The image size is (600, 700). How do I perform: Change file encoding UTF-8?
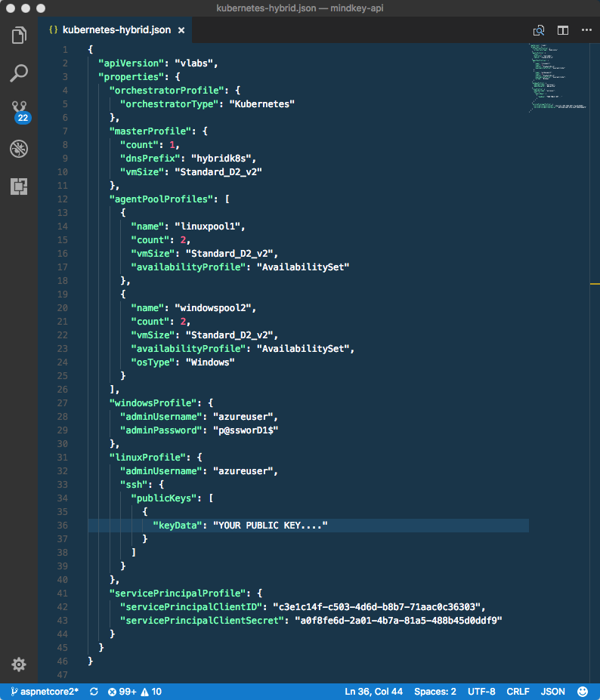(481, 691)
